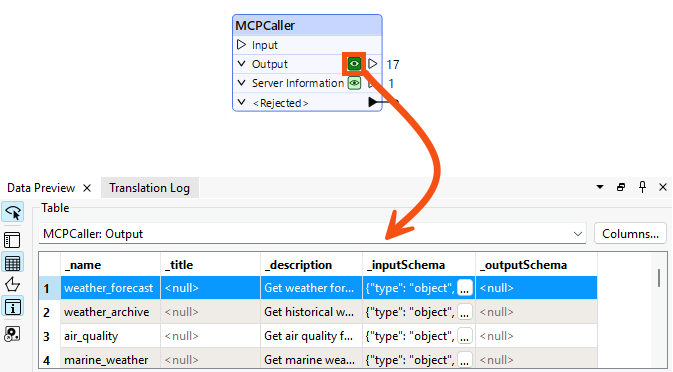Click the _outputSchema null cell in air_quality row
This screenshot has height=372, width=673.
(x=537, y=336)
